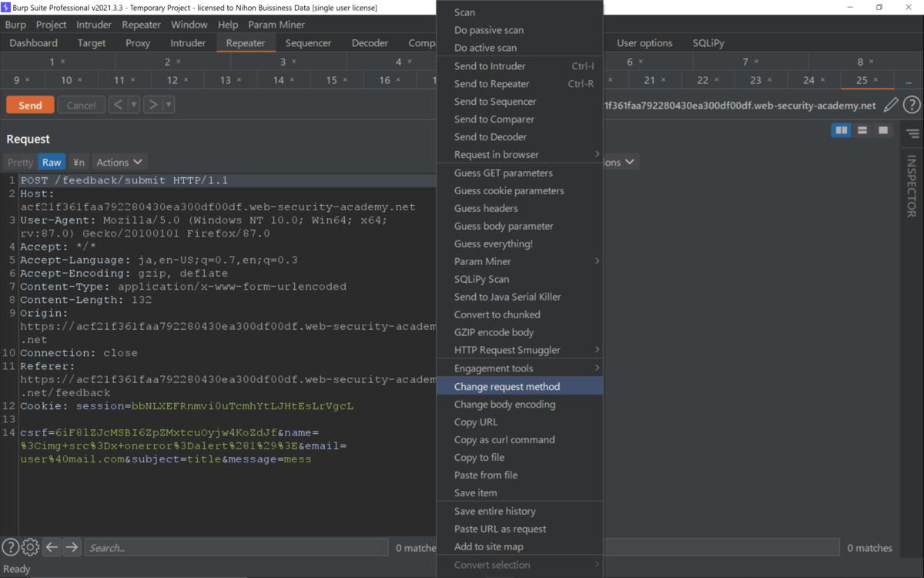This screenshot has width=924, height=578.
Task: Open forward history dropdown arrow
Action: pos(169,105)
